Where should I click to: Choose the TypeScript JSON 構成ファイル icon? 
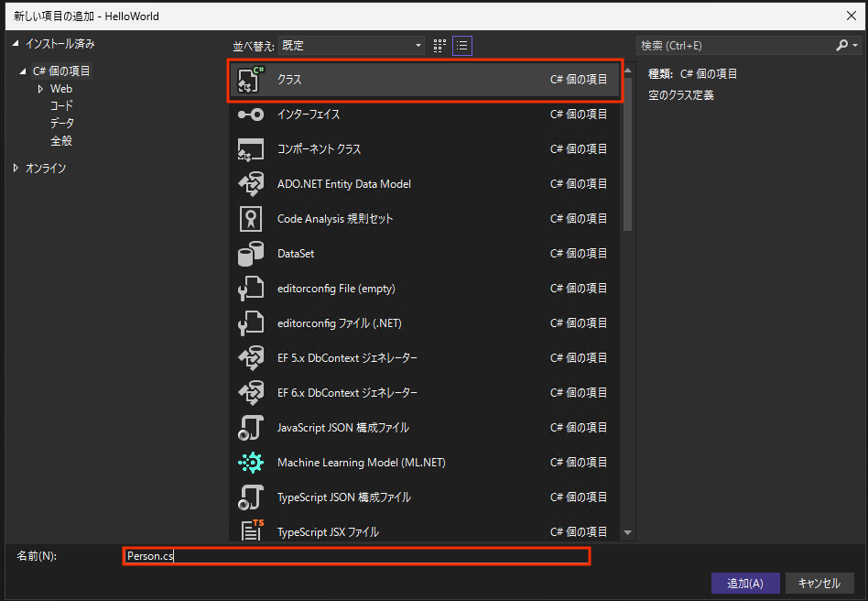[x=251, y=497]
